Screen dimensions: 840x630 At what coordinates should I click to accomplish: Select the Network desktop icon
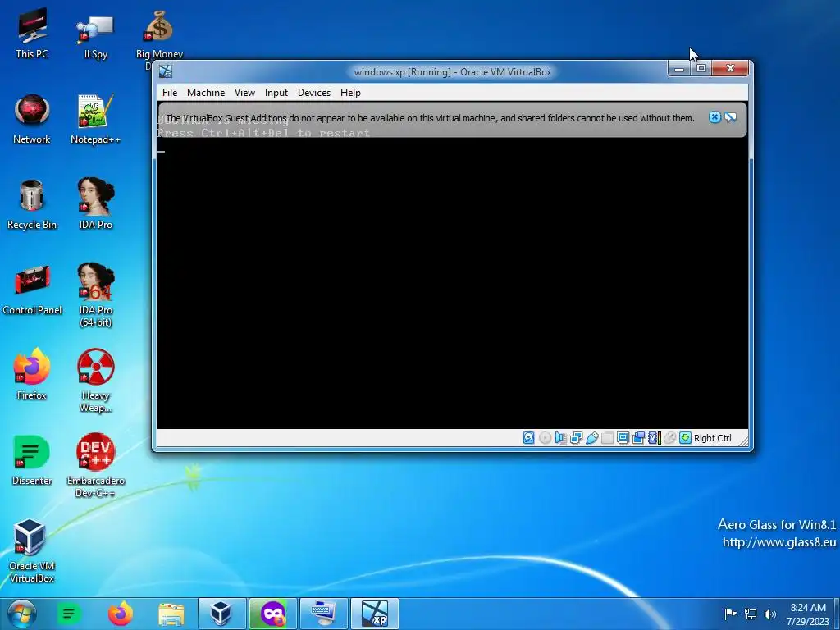click(x=32, y=119)
